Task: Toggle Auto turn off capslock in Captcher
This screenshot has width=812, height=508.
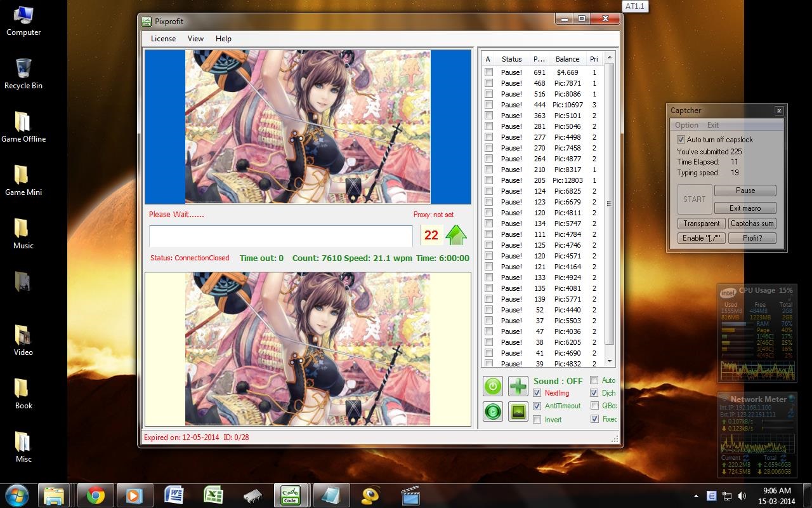Action: 681,140
